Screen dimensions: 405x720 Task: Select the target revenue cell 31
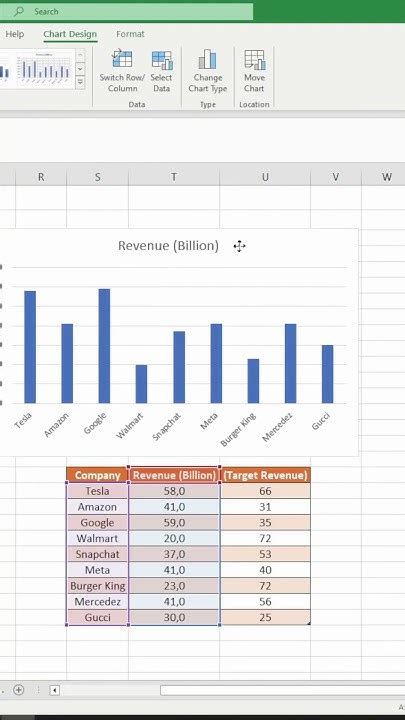(x=265, y=507)
